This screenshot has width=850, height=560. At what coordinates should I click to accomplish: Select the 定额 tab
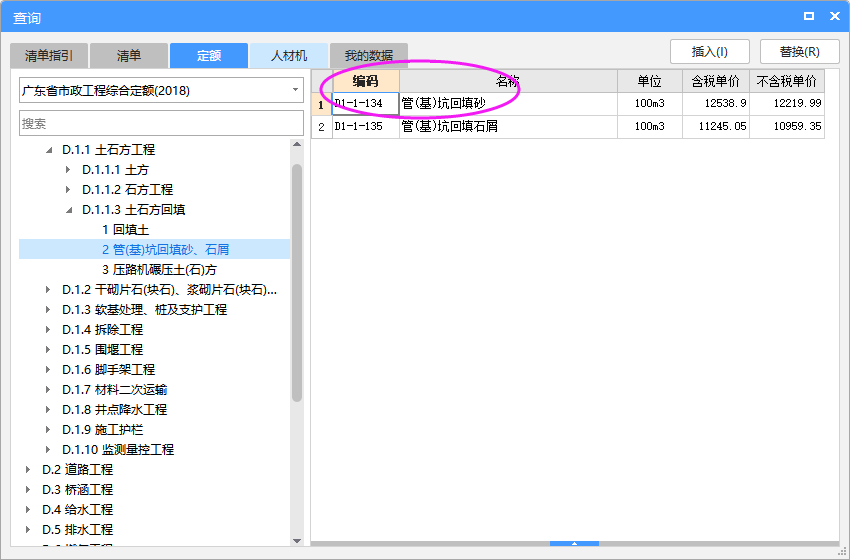tap(209, 55)
